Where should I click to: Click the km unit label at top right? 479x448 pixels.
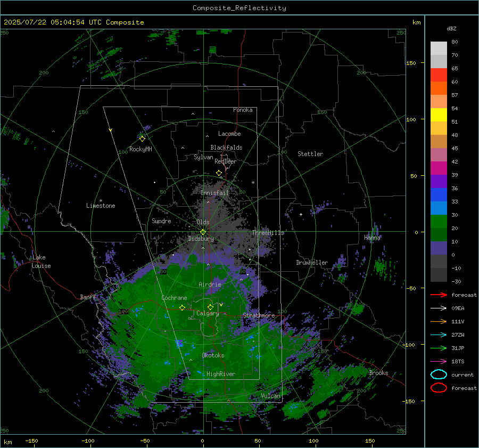[416, 22]
